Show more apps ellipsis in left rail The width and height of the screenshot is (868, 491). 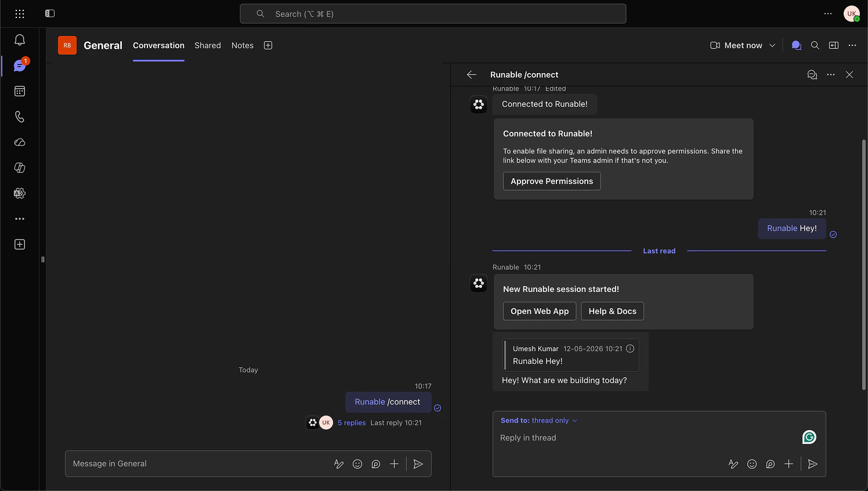pyautogui.click(x=20, y=219)
